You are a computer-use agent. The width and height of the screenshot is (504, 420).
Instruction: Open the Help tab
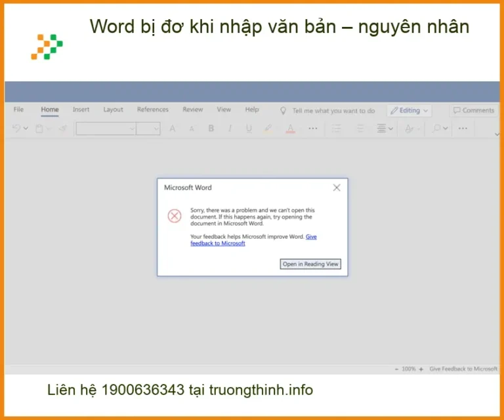[252, 110]
